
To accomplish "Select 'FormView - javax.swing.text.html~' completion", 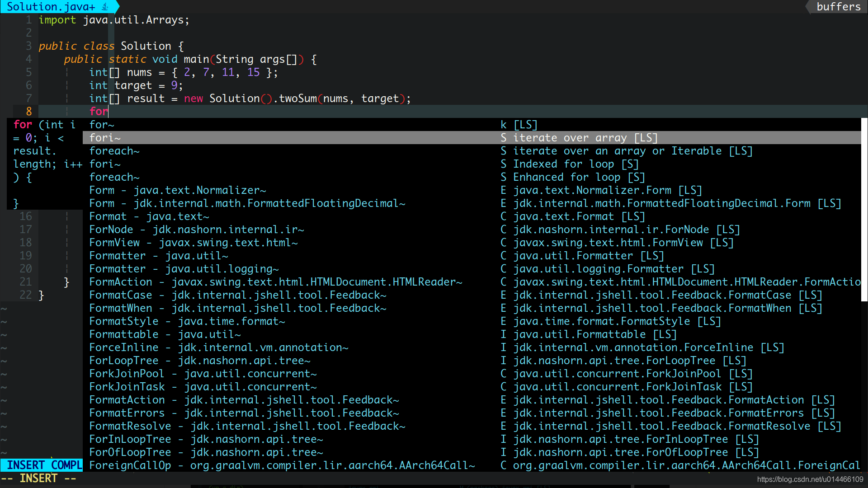I will pyautogui.click(x=472, y=243).
